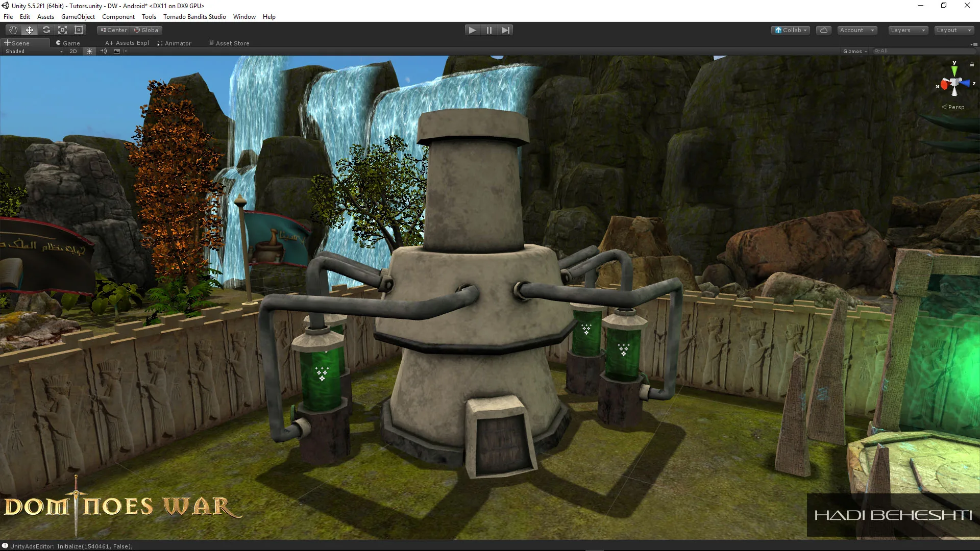The width and height of the screenshot is (980, 551).
Task: Open the Tornado Bandits Studio menu
Action: [194, 17]
